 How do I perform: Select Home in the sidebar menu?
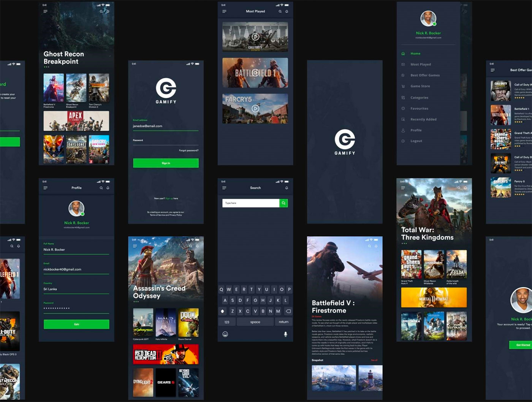415,54
